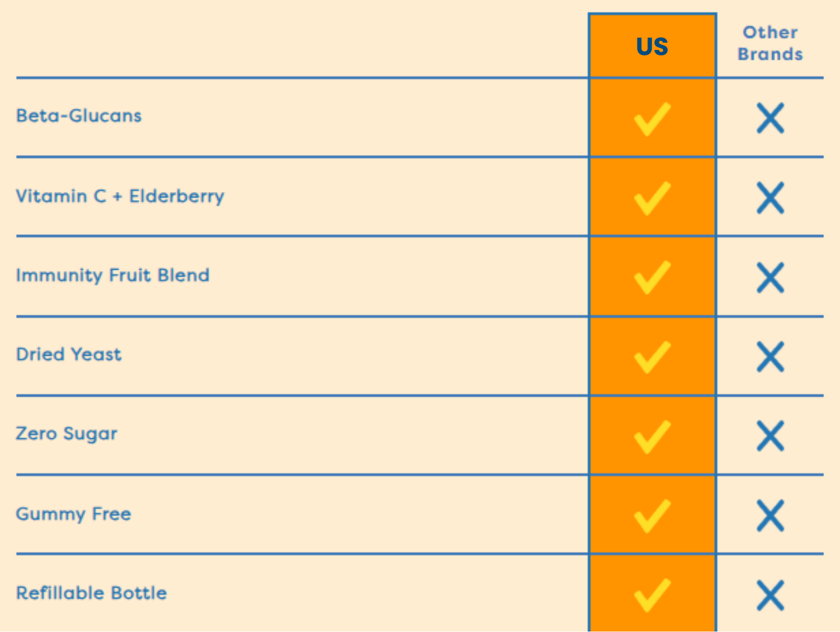Select the orange US column header

click(x=652, y=47)
